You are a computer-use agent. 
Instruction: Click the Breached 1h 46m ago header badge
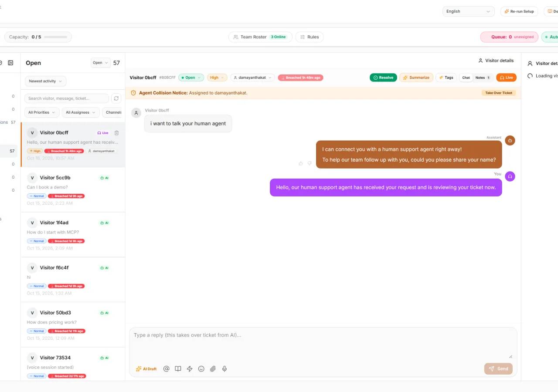coord(300,78)
